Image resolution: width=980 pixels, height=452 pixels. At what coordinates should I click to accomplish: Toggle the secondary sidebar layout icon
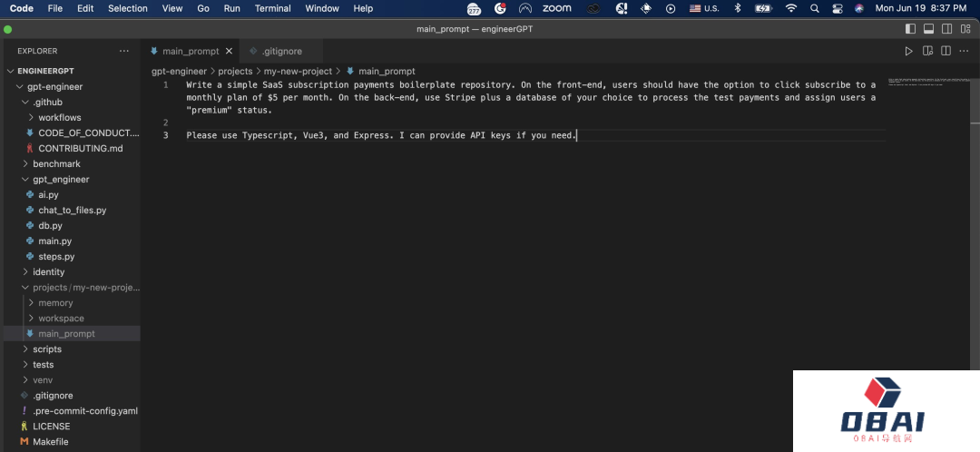pos(946,29)
